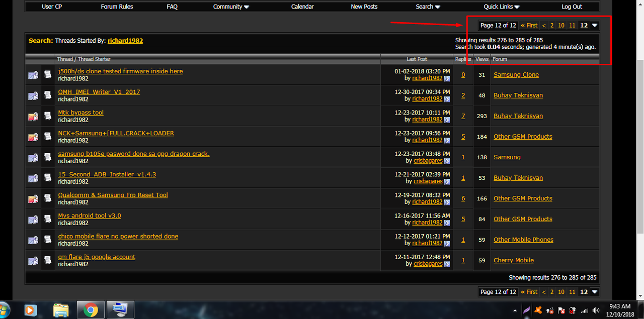Open page-jump dropdown arrow in lower pagination

(595, 292)
